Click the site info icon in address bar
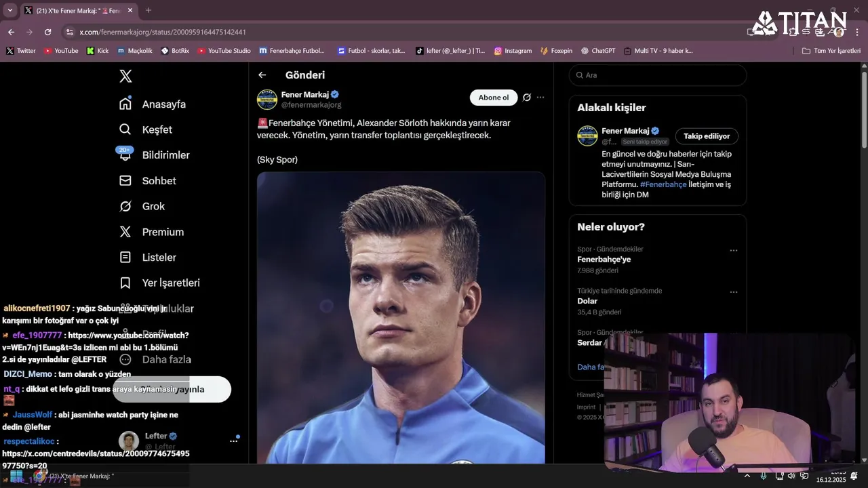The height and width of the screenshot is (488, 868). point(69,32)
